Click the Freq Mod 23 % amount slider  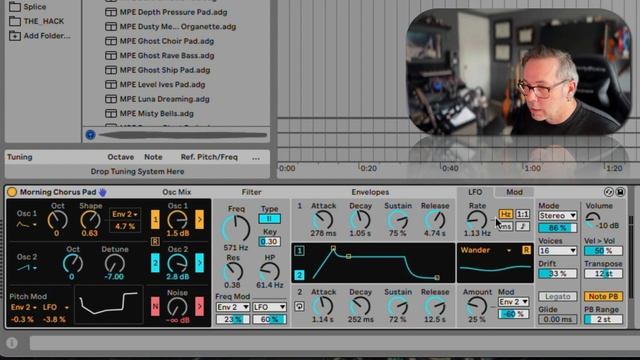233,320
